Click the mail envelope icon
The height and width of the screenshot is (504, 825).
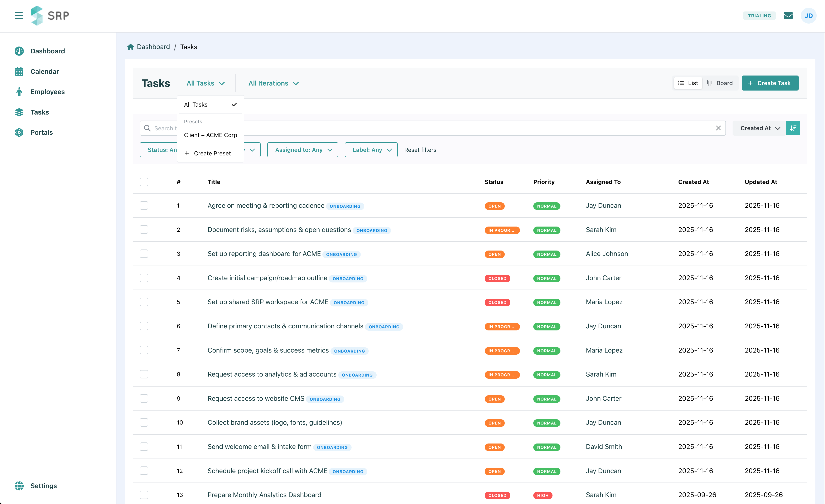(x=788, y=16)
